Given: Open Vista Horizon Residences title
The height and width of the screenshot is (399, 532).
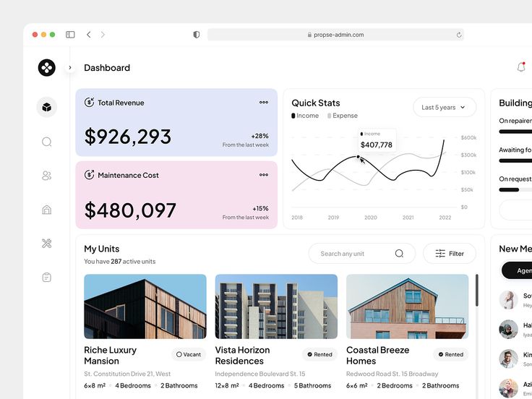Looking at the screenshot, I should tap(243, 355).
